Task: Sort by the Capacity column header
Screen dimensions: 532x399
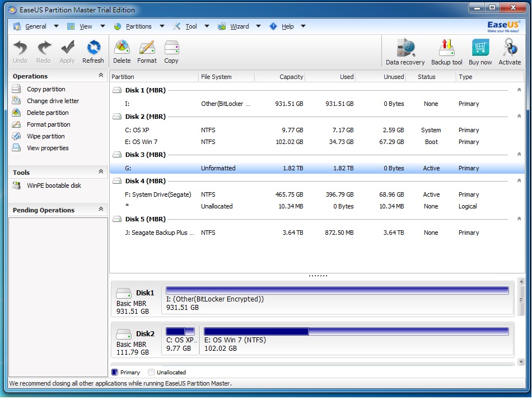Action: pyautogui.click(x=280, y=77)
